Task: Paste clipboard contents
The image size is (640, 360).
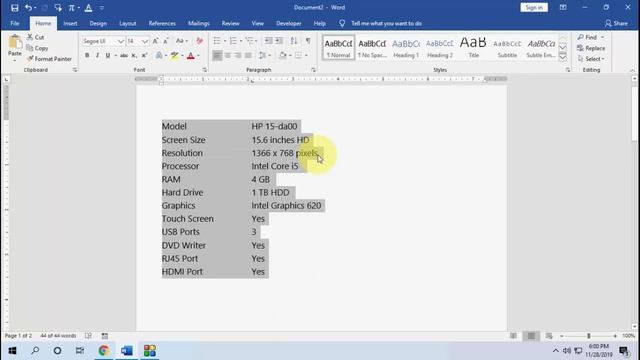Action: click(x=15, y=48)
